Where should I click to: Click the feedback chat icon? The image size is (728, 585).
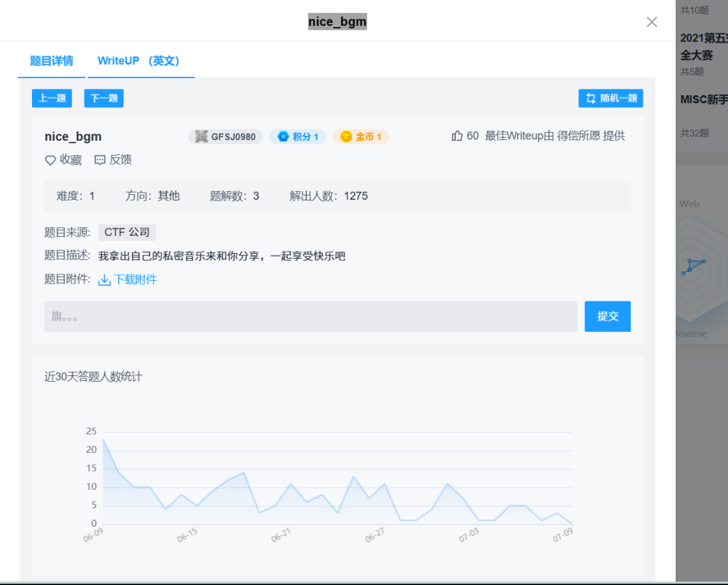pos(100,161)
